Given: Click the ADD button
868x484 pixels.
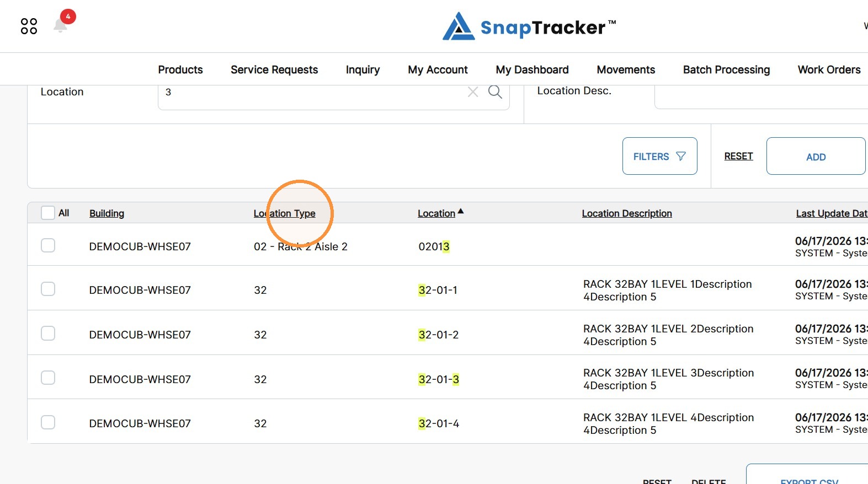Looking at the screenshot, I should (x=816, y=157).
